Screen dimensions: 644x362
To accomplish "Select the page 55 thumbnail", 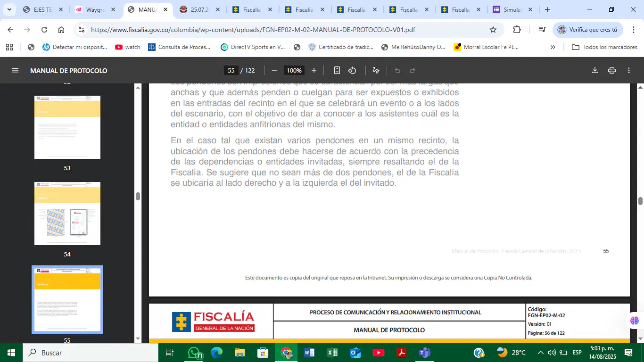I will point(67,300).
